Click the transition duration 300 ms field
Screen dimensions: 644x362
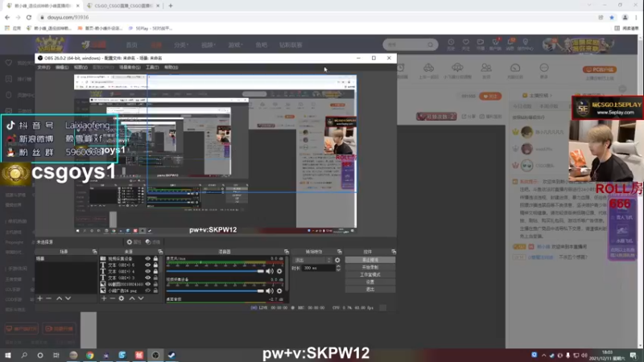click(318, 268)
